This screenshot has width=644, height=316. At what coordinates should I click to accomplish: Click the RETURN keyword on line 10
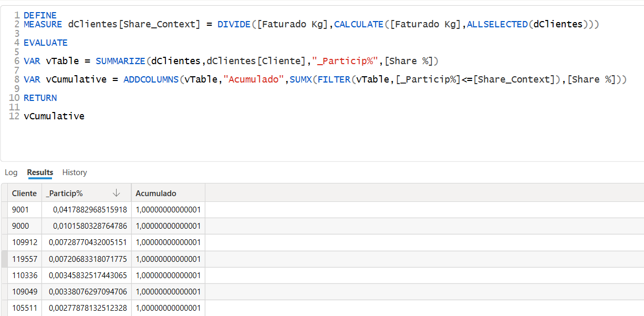coord(40,98)
